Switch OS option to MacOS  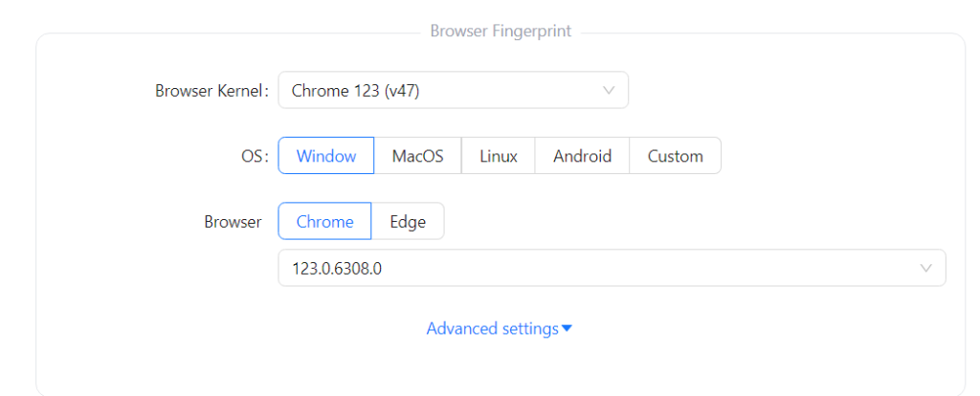(x=417, y=156)
